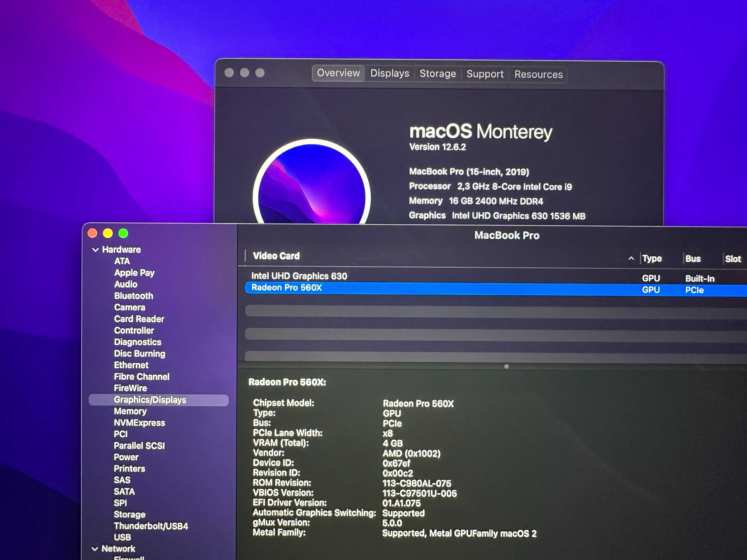Select ATA in the sidebar
The width and height of the screenshot is (747, 560).
(x=122, y=261)
